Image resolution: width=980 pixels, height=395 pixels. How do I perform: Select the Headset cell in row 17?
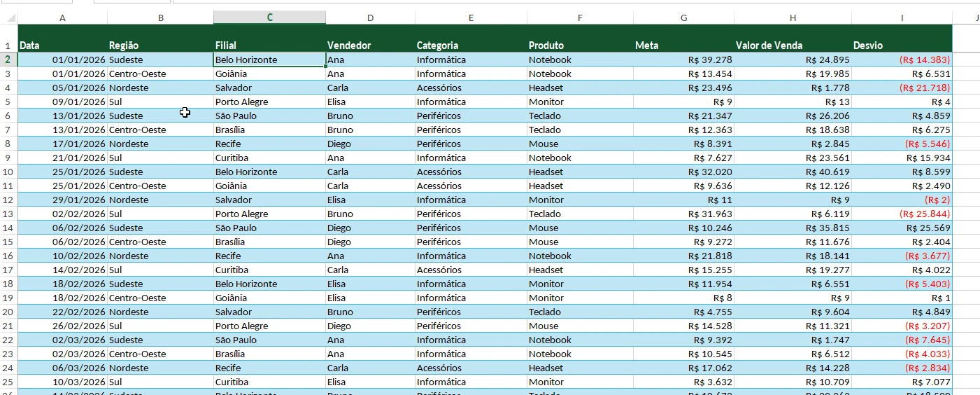pos(581,270)
